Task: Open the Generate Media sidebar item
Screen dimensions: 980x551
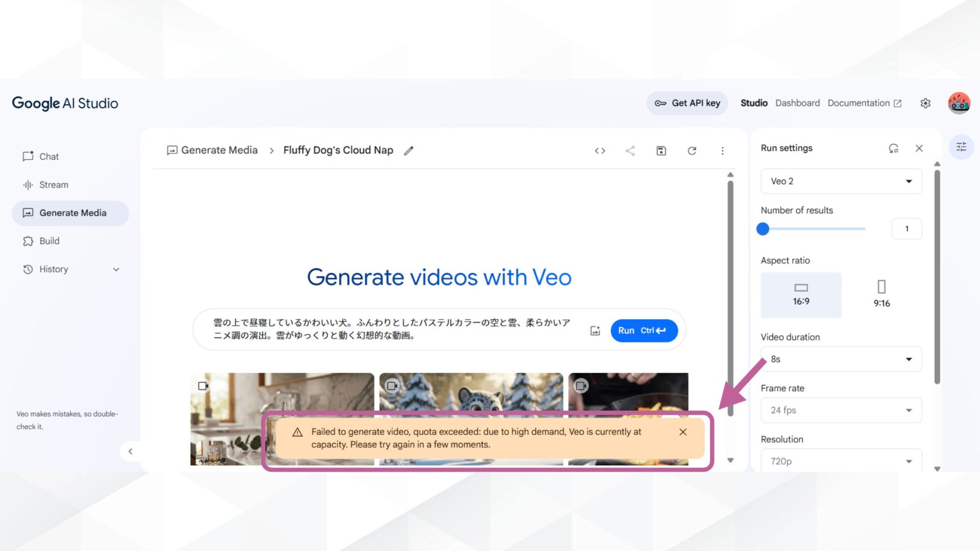Action: pos(70,213)
